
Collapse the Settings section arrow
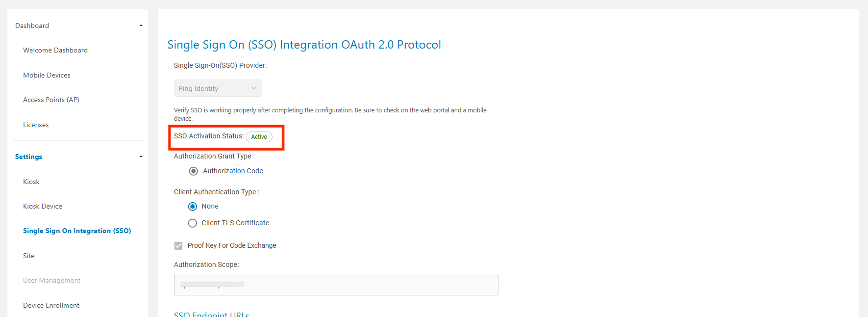141,157
